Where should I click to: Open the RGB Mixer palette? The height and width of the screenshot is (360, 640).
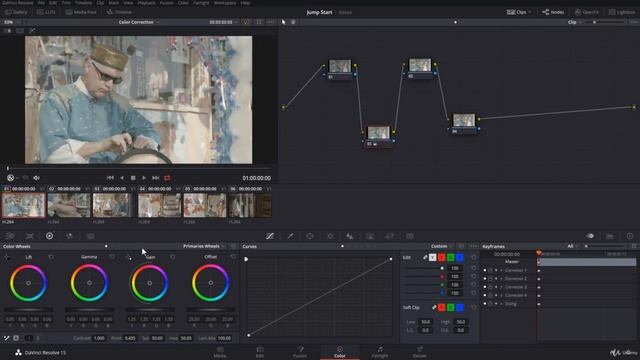[69, 236]
